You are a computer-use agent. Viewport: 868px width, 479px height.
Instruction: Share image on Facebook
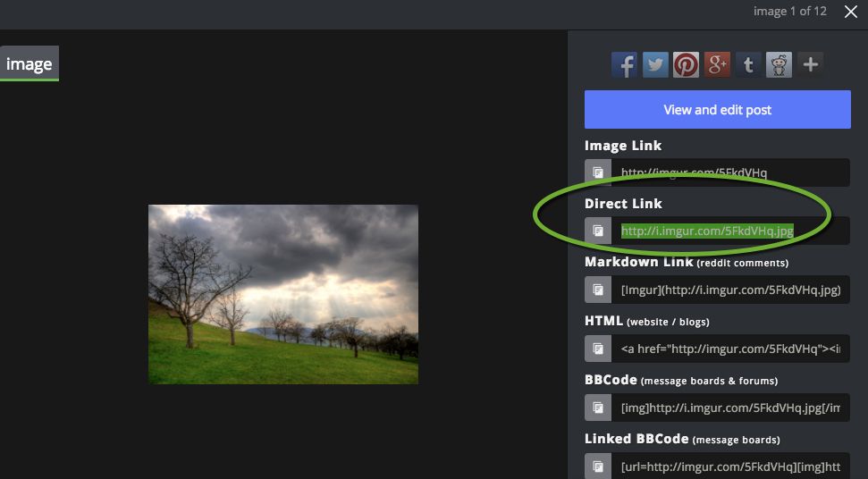click(624, 64)
